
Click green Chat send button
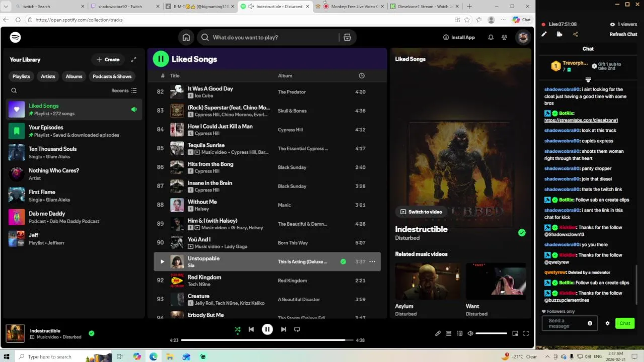tap(624, 323)
